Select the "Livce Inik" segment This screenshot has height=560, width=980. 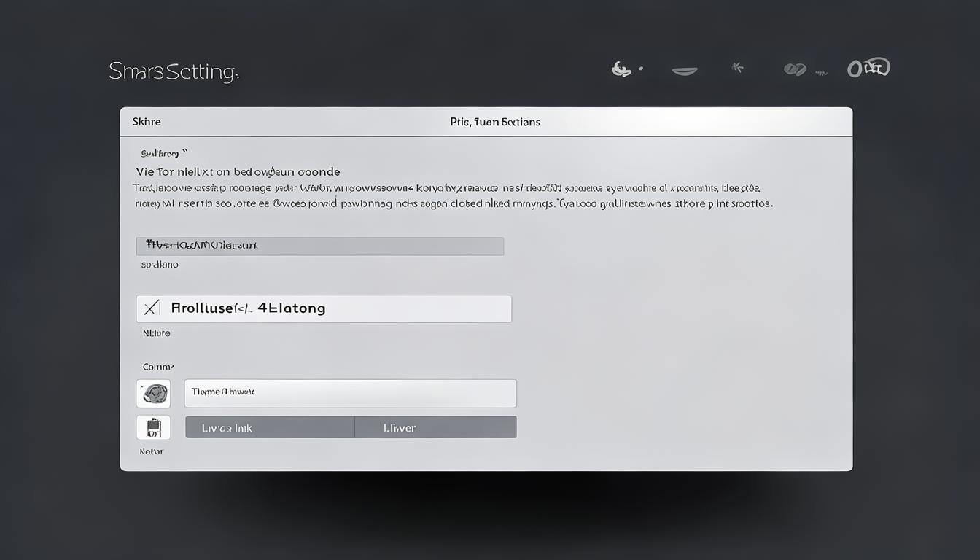point(270,427)
